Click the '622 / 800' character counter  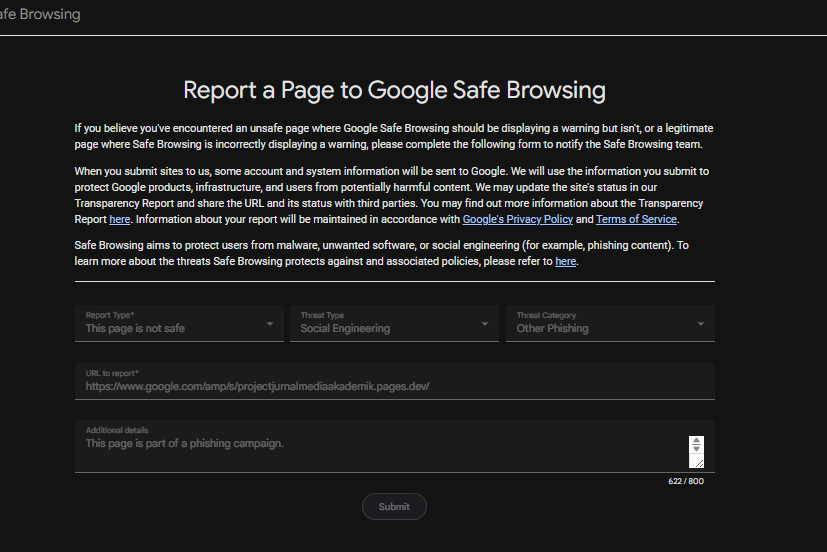(x=686, y=481)
